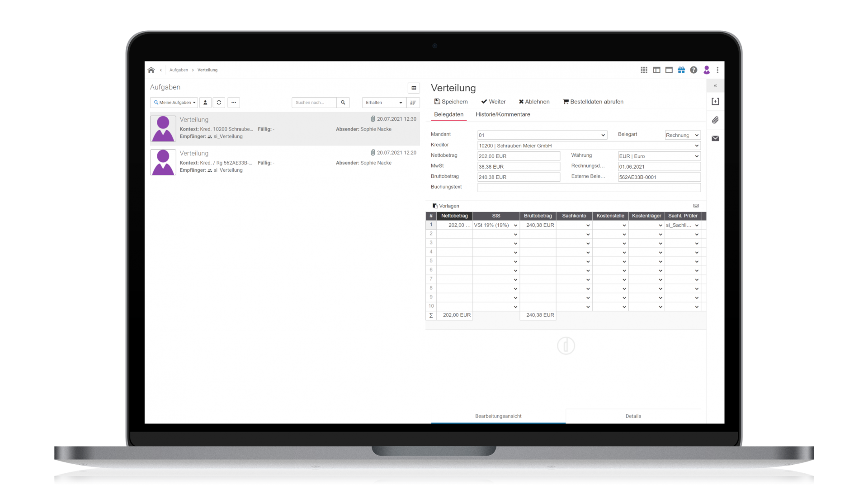Viewport: 868px width, 499px height.
Task: Click the Bestelldaten abrufen button
Action: tap(593, 102)
